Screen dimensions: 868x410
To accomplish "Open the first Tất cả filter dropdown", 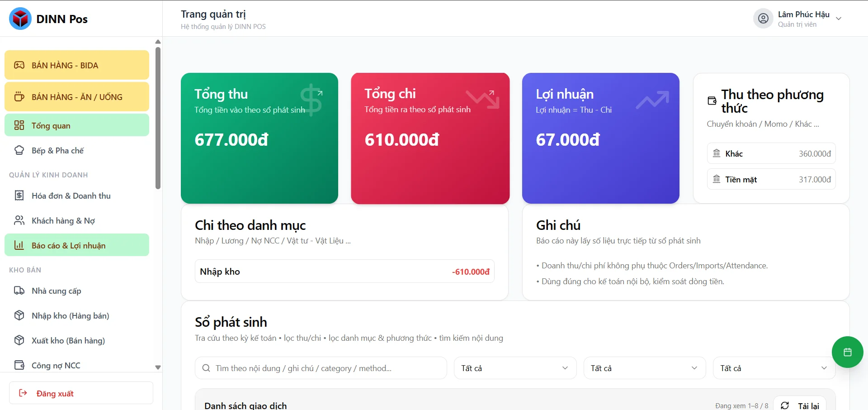I will (x=515, y=368).
